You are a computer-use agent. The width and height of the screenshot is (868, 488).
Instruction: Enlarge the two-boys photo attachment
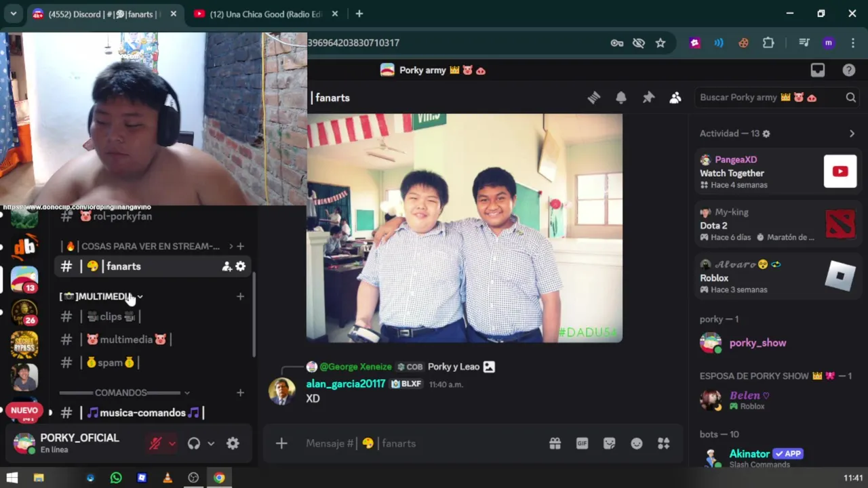tap(465, 228)
